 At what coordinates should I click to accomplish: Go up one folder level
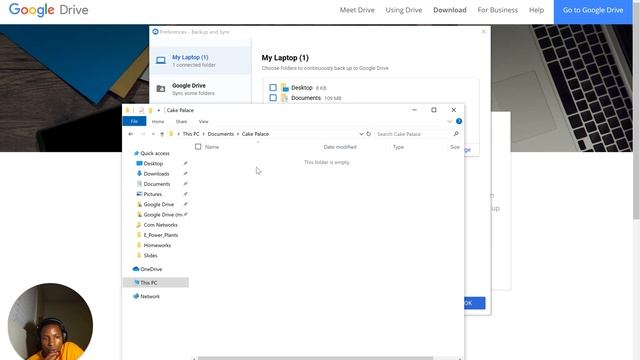tap(162, 134)
